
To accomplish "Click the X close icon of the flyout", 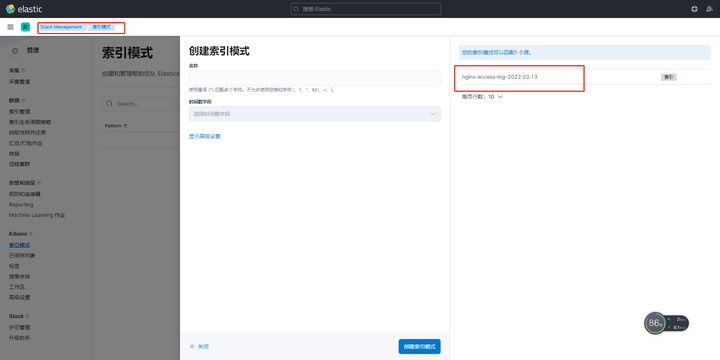I will pyautogui.click(x=192, y=347).
